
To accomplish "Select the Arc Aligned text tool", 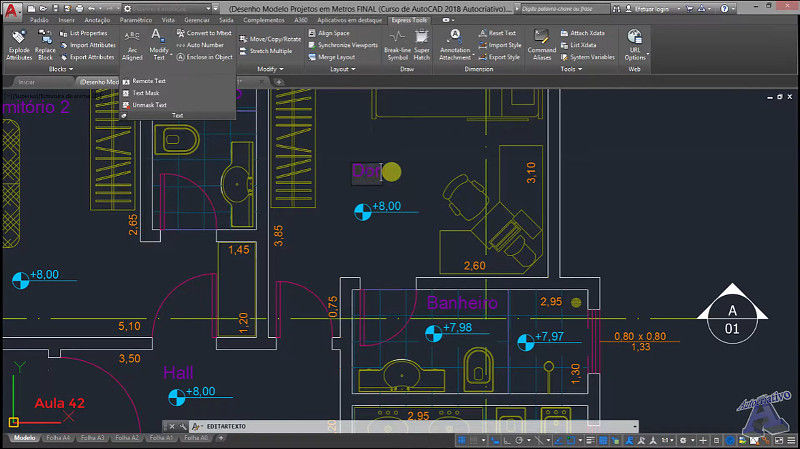I will point(132,45).
